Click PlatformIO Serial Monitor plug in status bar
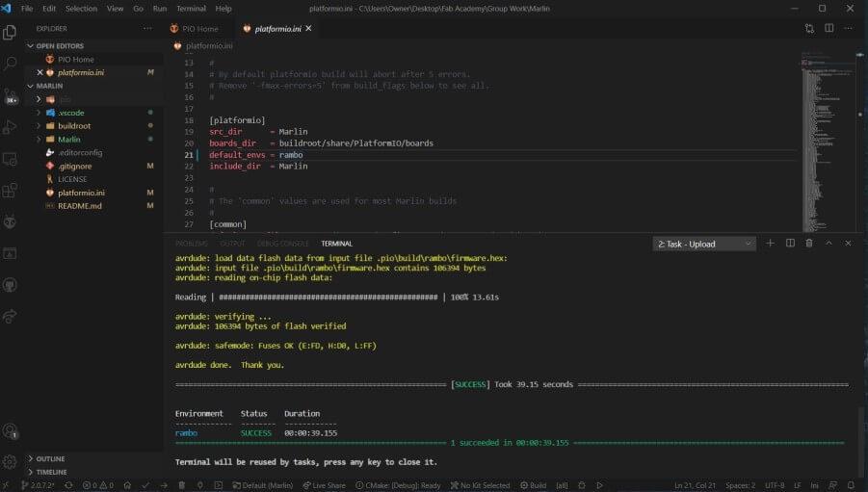 (x=199, y=485)
